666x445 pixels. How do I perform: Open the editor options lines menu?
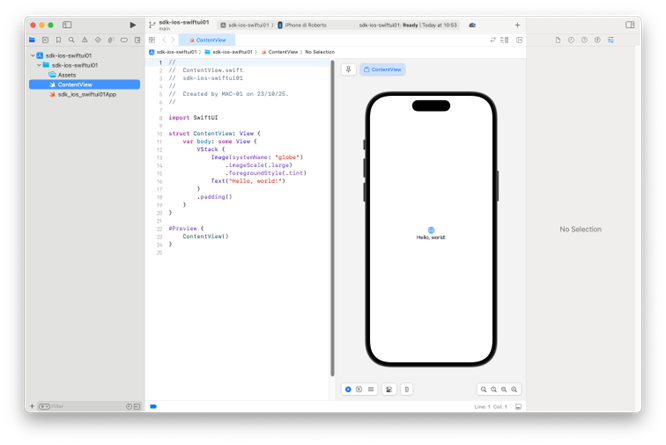pyautogui.click(x=505, y=40)
